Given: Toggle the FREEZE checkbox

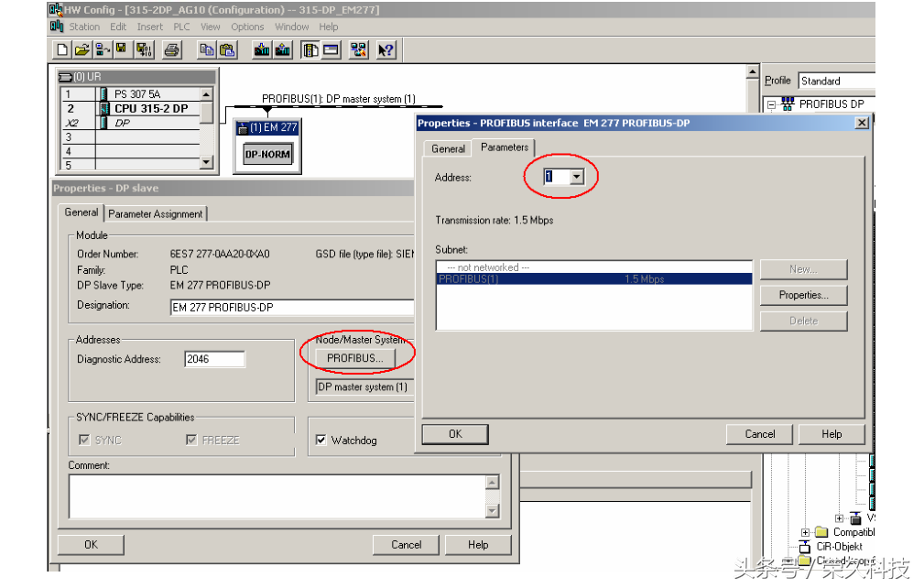Looking at the screenshot, I should 191,441.
